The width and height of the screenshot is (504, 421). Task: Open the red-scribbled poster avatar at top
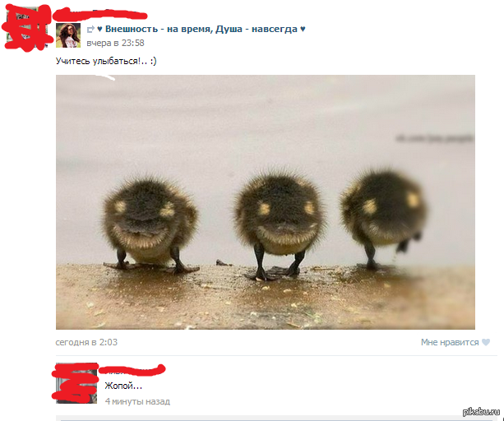click(x=27, y=28)
